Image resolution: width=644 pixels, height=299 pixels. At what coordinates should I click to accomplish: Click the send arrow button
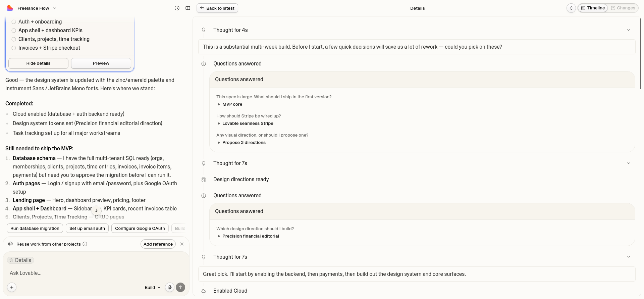pos(180,287)
